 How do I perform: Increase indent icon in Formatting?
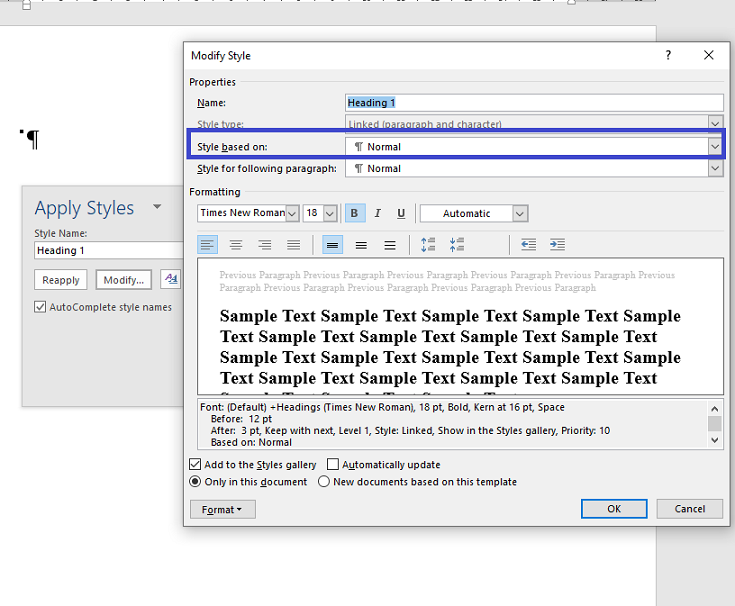click(557, 245)
